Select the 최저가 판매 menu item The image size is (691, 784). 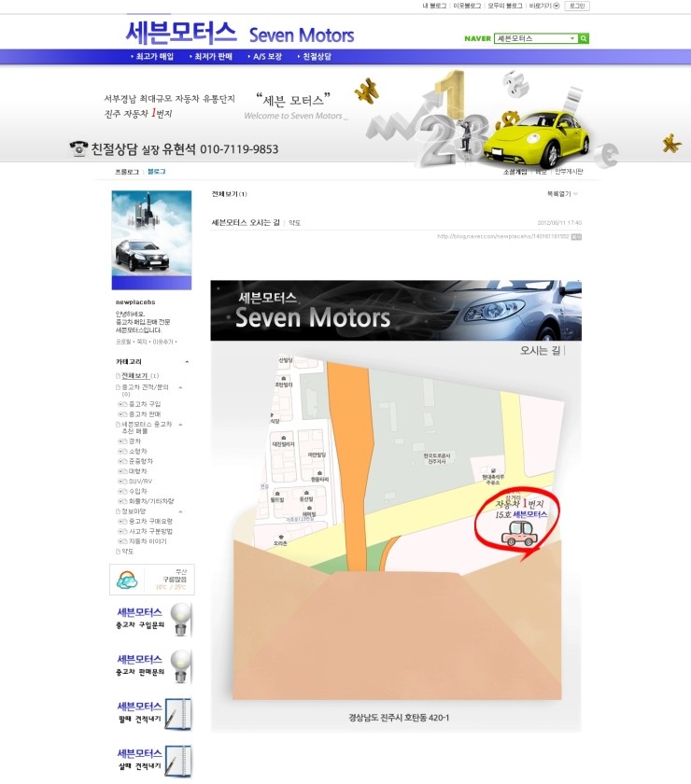click(x=213, y=57)
